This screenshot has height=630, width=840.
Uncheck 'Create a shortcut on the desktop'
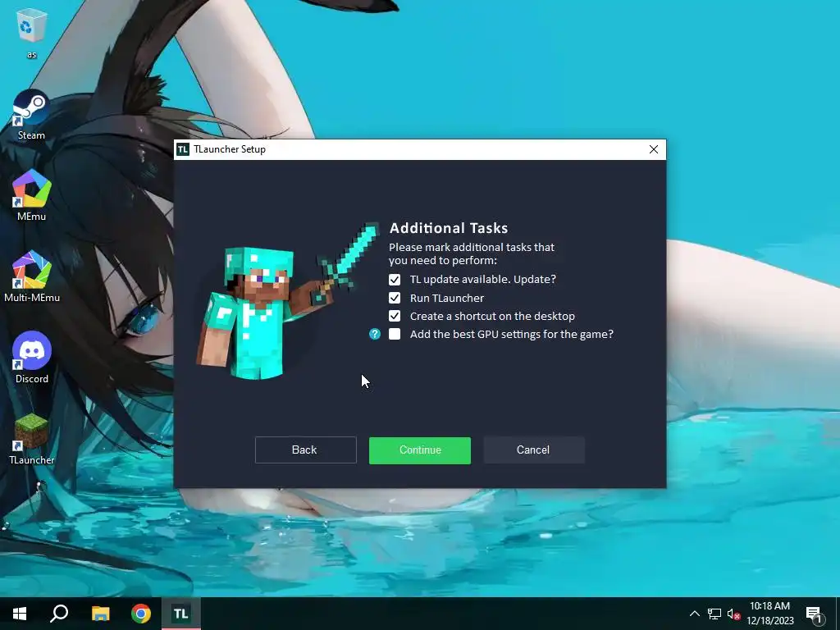[395, 316]
